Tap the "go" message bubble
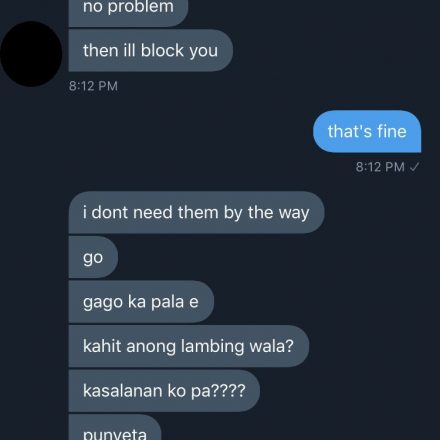Viewport: 440px width, 440px height. pos(93,257)
